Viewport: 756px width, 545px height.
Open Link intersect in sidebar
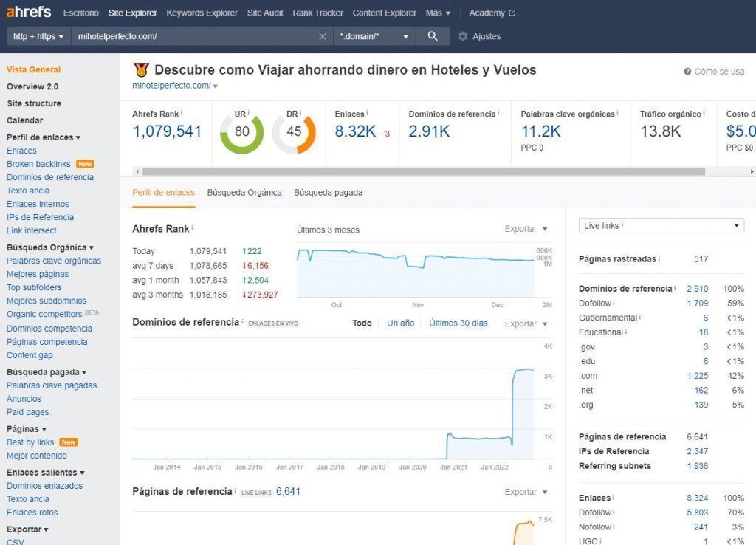coord(31,230)
